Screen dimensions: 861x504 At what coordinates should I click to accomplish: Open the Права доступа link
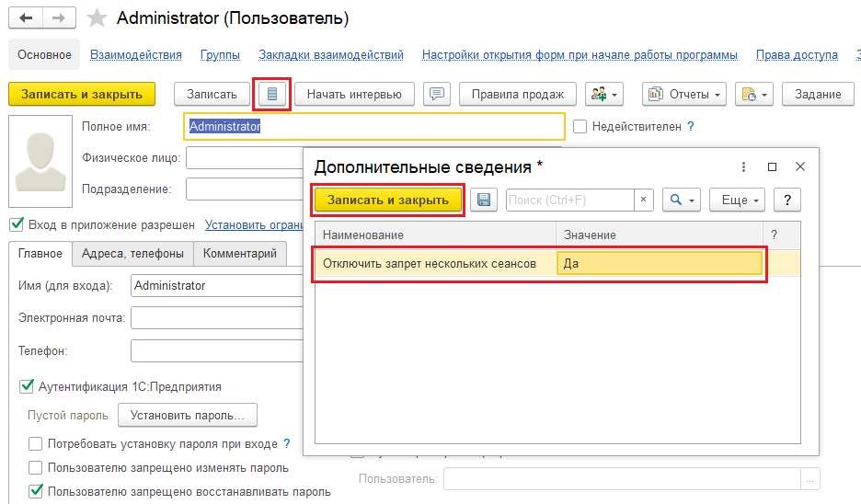point(796,55)
